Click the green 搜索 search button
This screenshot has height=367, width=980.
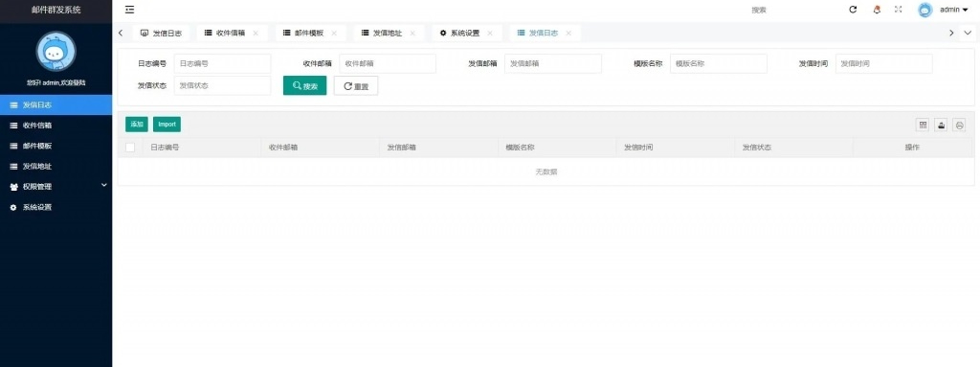click(x=305, y=86)
